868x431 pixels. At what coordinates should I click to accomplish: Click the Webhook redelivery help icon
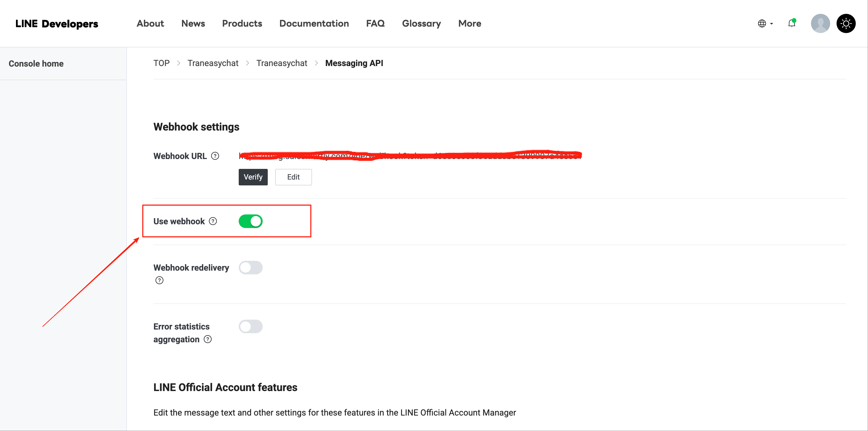(x=159, y=280)
